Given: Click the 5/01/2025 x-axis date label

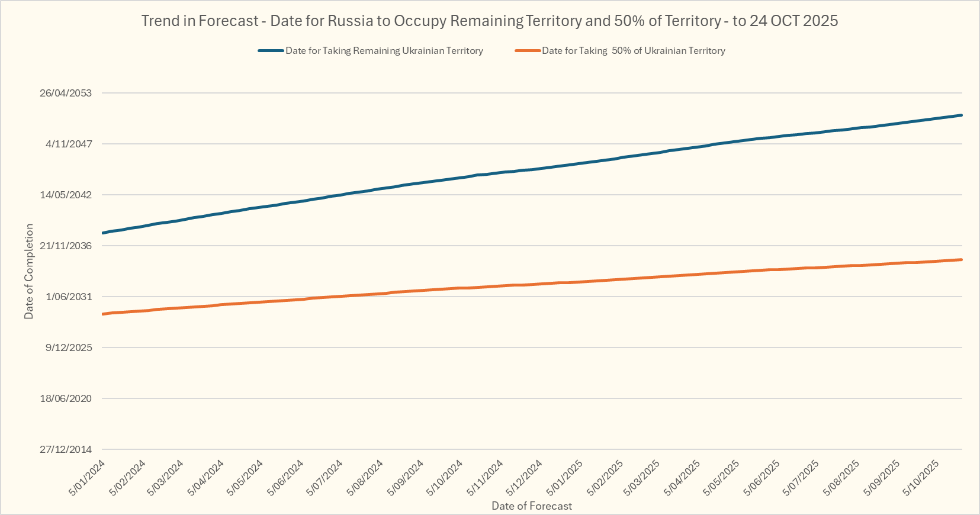Looking at the screenshot, I should click(x=565, y=477).
